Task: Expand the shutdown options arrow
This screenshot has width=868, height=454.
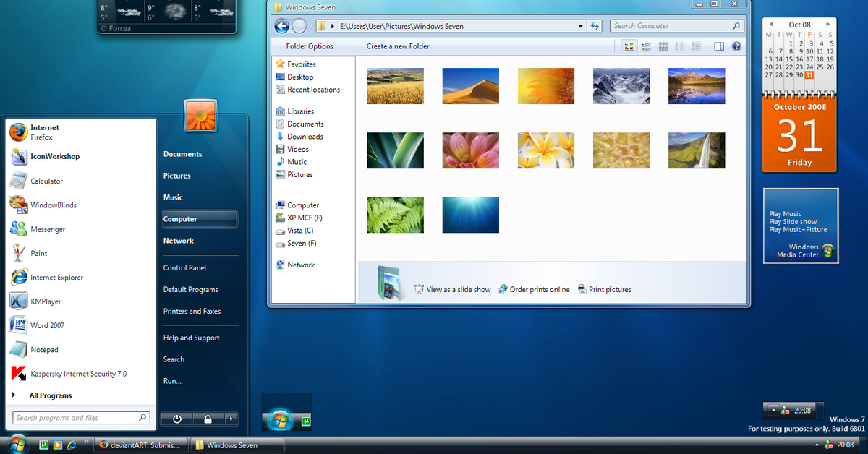Action: 230,419
